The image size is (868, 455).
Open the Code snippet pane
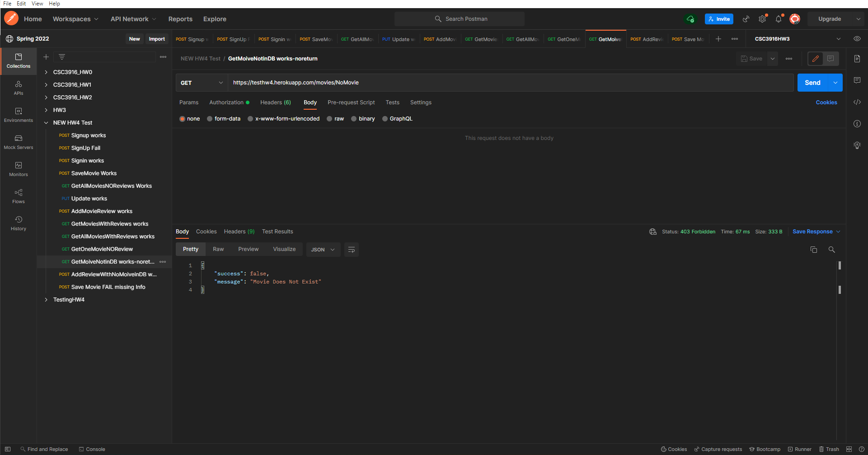(x=857, y=102)
